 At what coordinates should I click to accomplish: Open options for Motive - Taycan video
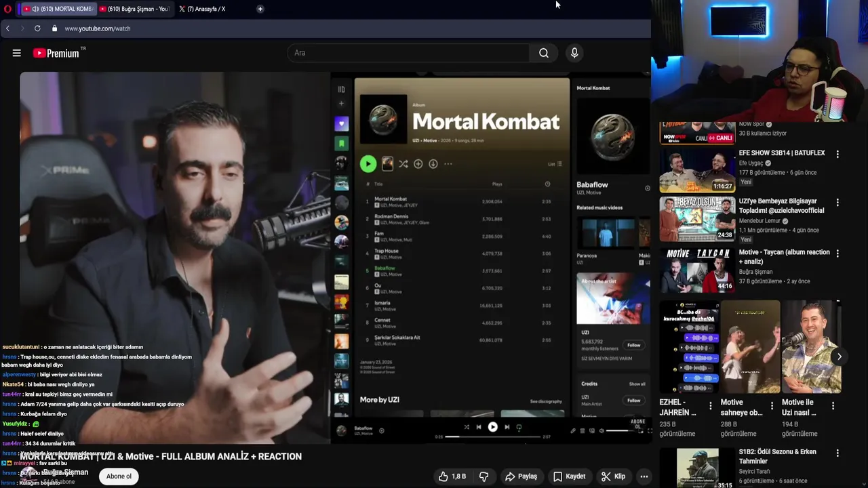click(x=837, y=253)
